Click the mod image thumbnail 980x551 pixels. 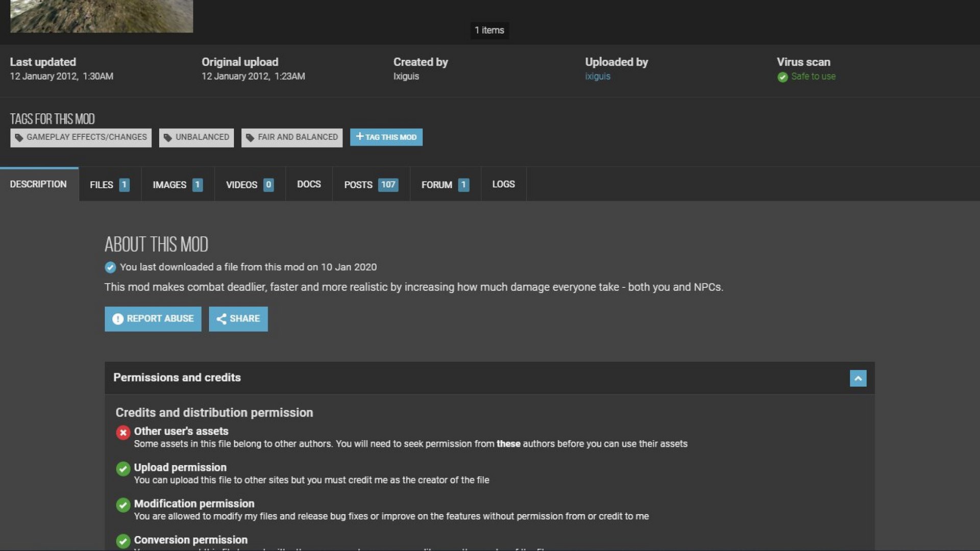[x=102, y=15]
